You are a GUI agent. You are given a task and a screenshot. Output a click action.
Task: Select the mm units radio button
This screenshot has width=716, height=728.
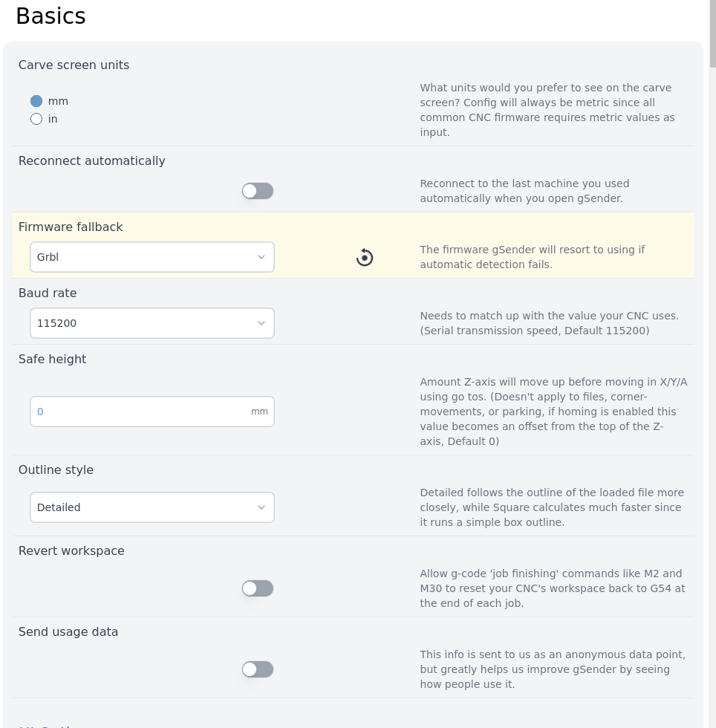[x=36, y=101]
